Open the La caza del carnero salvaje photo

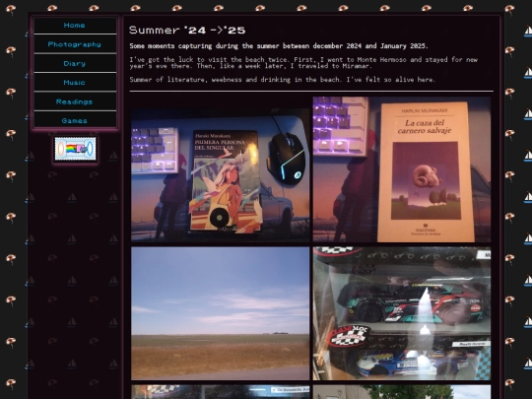[x=402, y=169]
